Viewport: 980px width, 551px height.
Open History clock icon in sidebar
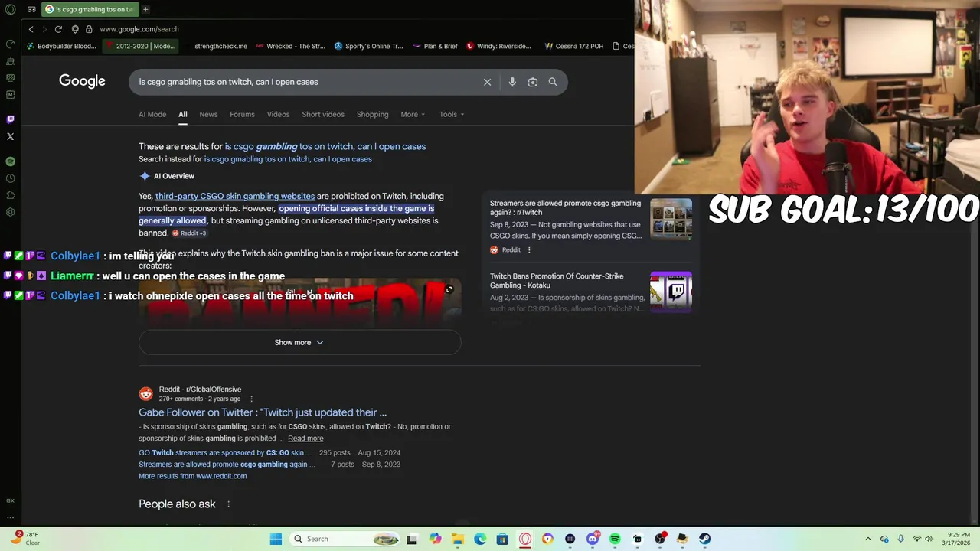coord(10,178)
